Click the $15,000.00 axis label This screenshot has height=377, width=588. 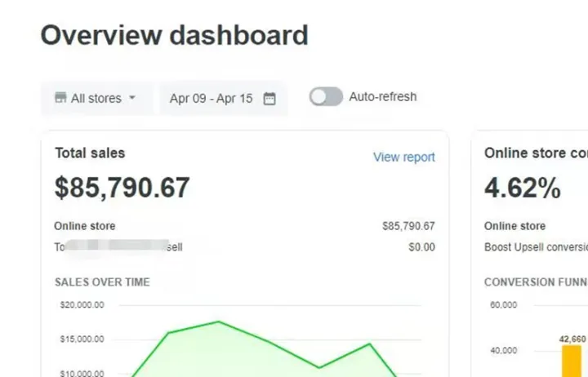tap(82, 339)
